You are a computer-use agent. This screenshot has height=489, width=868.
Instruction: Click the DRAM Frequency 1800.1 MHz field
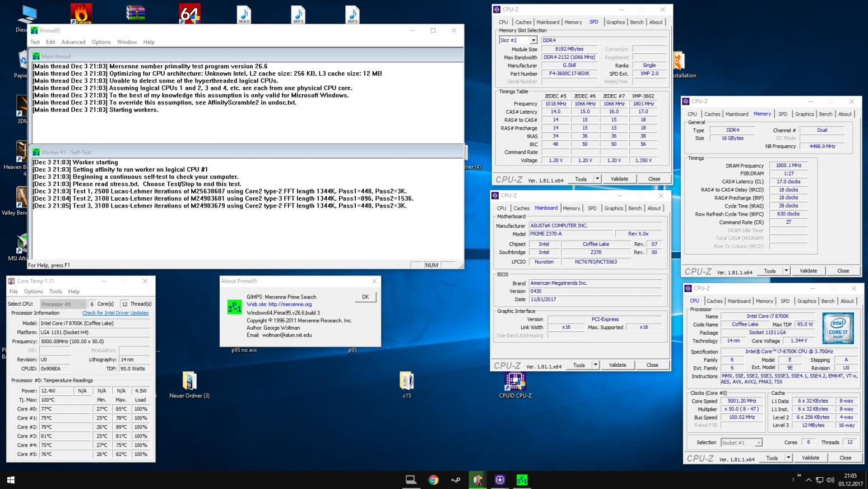click(x=788, y=166)
